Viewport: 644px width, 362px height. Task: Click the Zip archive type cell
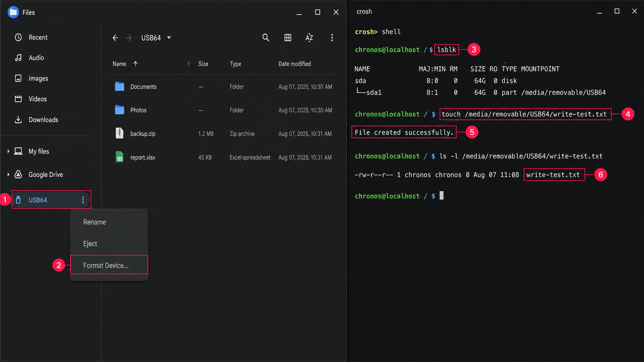coord(242,134)
